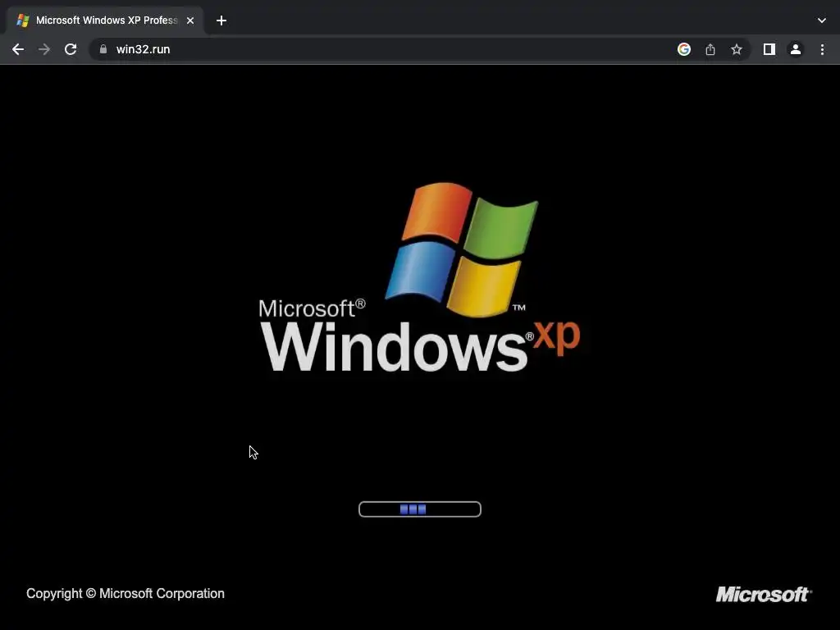Expand the tab search dropdown arrow

coord(822,21)
